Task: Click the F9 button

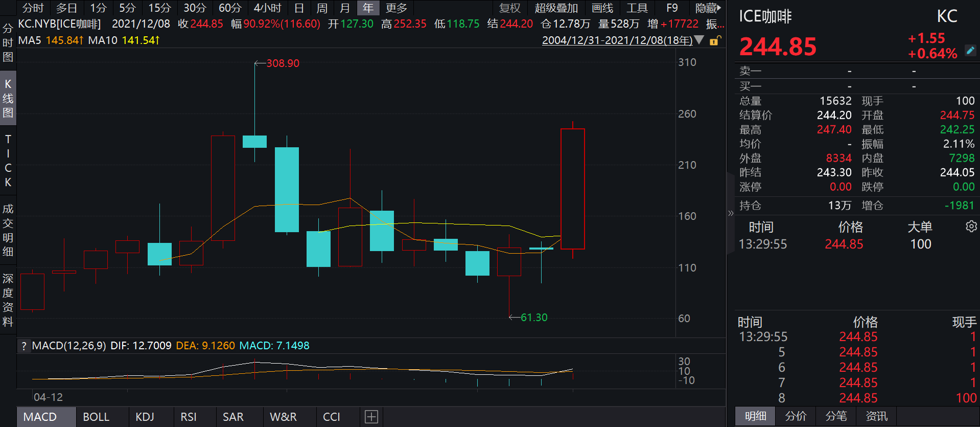Action: (x=672, y=8)
